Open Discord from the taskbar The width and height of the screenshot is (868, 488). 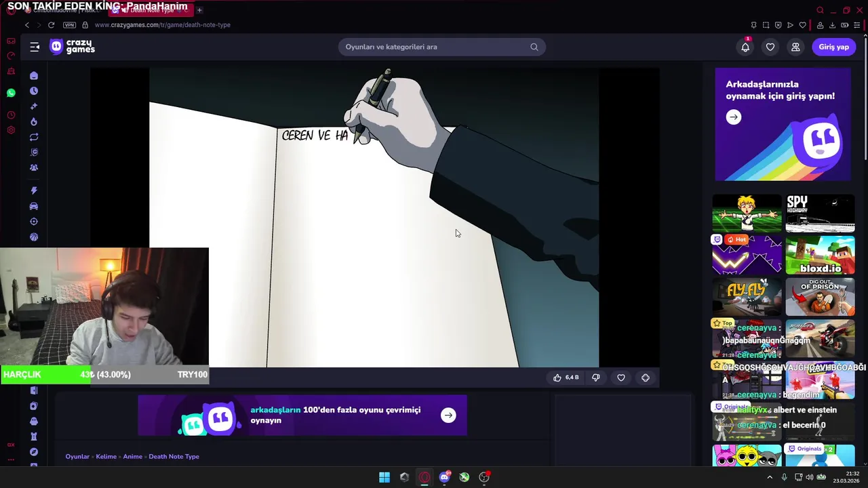[444, 477]
